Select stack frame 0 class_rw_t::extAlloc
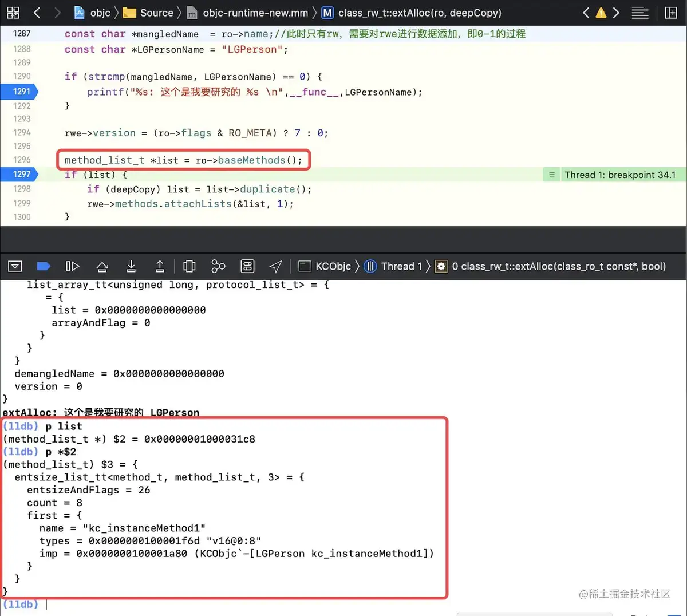687x616 pixels. [x=551, y=266]
